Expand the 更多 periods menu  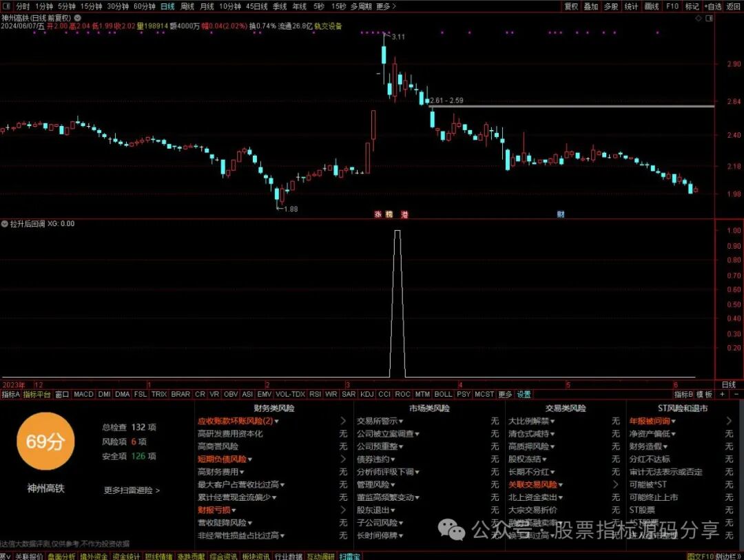(x=386, y=6)
